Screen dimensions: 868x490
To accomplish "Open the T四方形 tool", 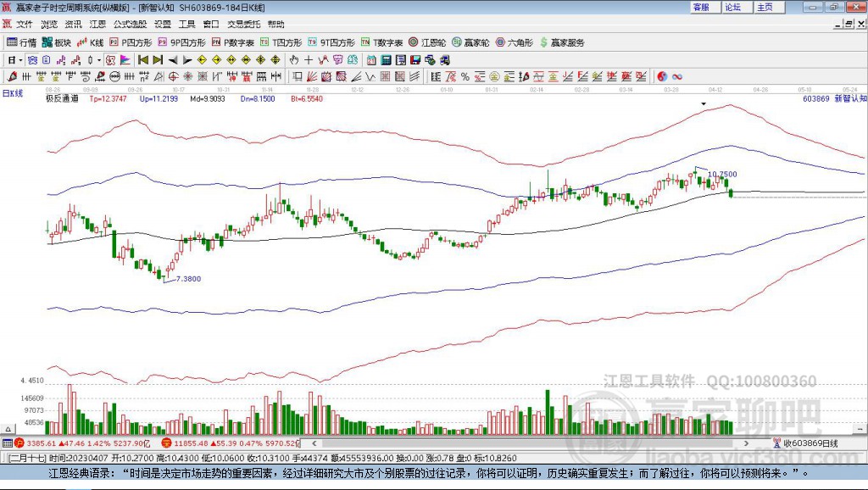I will [281, 42].
